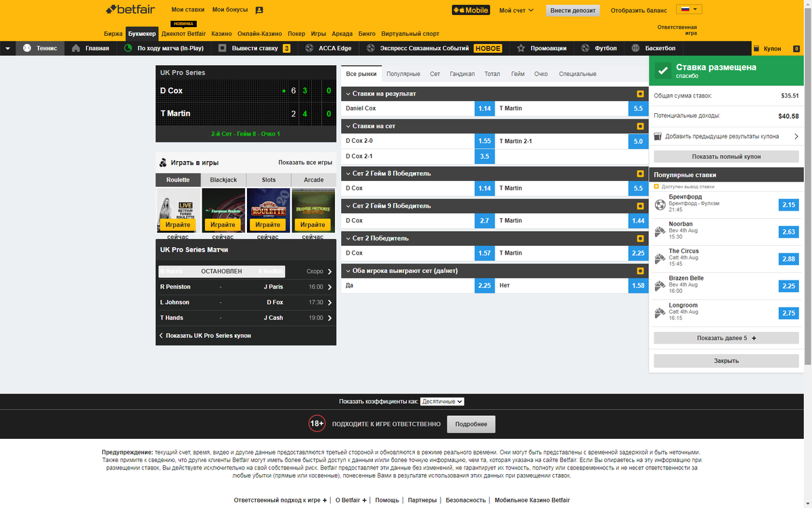Switch to Тотал markets tab

(x=492, y=74)
